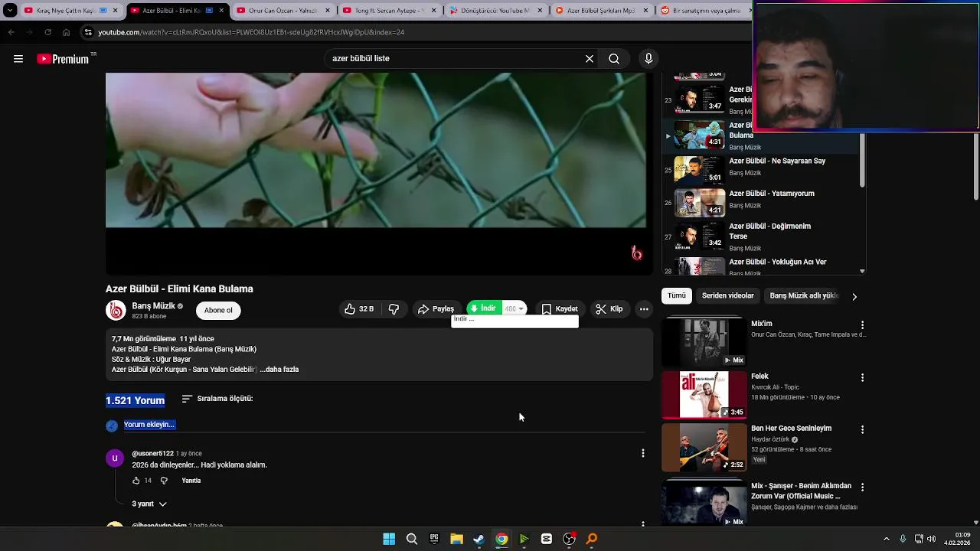Image resolution: width=980 pixels, height=551 pixels.
Task: Open options for Felek recommendation
Action: tap(862, 378)
